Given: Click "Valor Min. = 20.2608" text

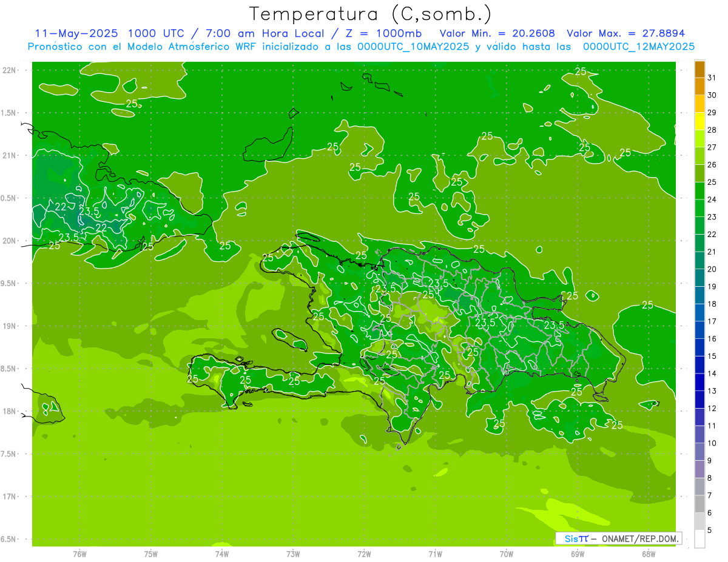Looking at the screenshot, I should 497,33.
